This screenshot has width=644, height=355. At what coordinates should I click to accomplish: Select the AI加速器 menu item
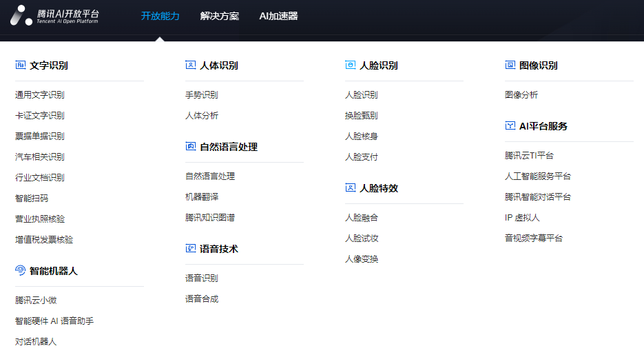coord(278,16)
